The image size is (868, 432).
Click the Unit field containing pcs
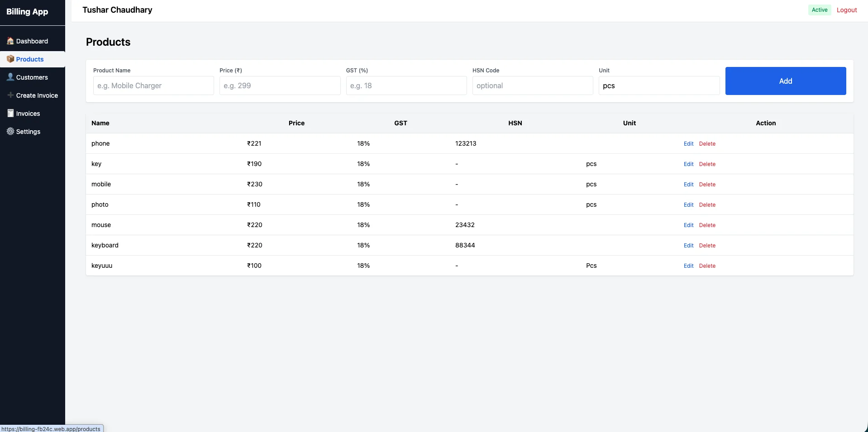(x=659, y=85)
